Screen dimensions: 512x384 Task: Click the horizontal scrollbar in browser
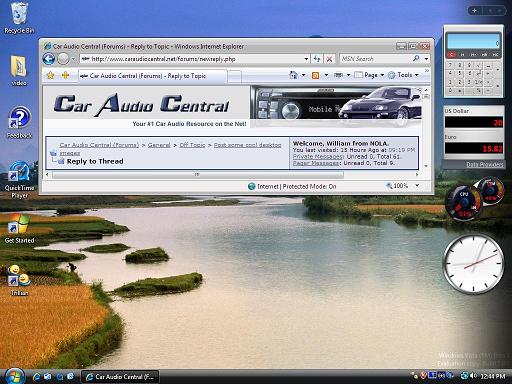[x=198, y=174]
